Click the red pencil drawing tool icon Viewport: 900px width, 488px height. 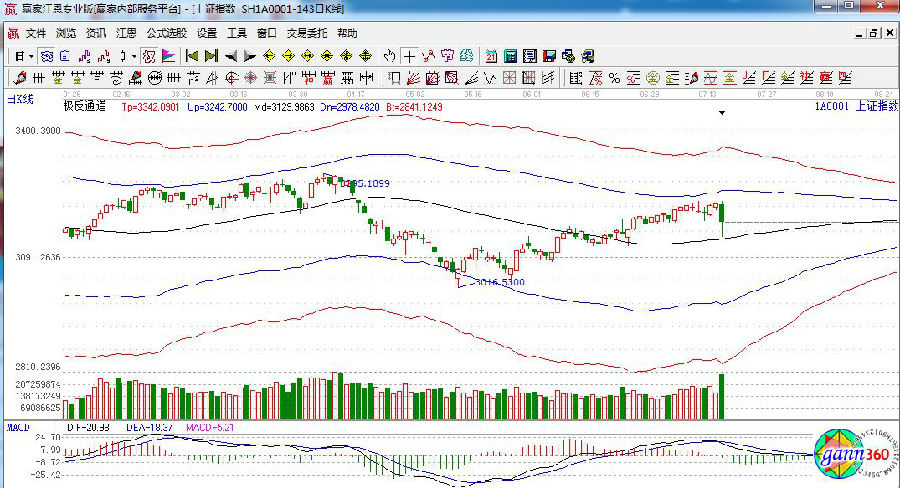click(18, 77)
